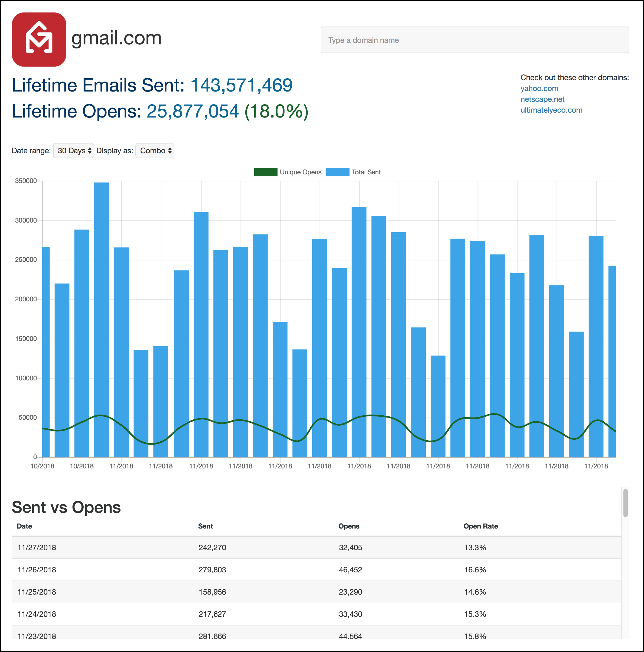
Task: Click the Date column header
Action: click(24, 526)
